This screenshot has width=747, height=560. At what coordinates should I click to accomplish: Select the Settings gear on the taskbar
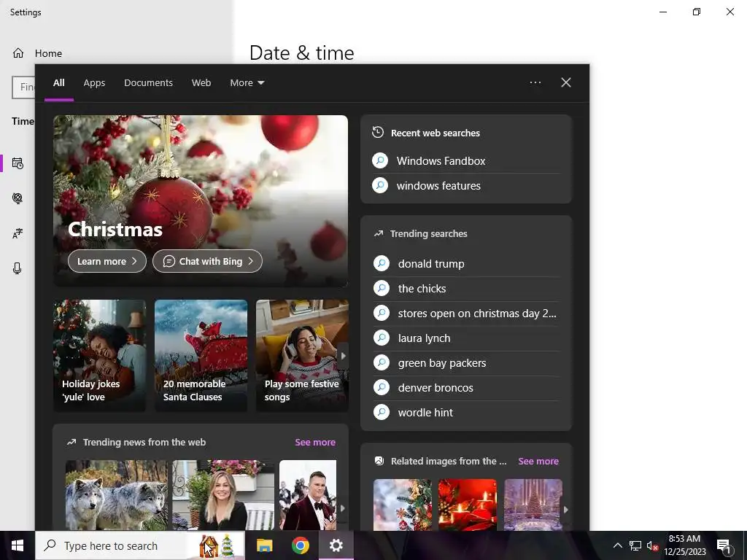click(336, 545)
